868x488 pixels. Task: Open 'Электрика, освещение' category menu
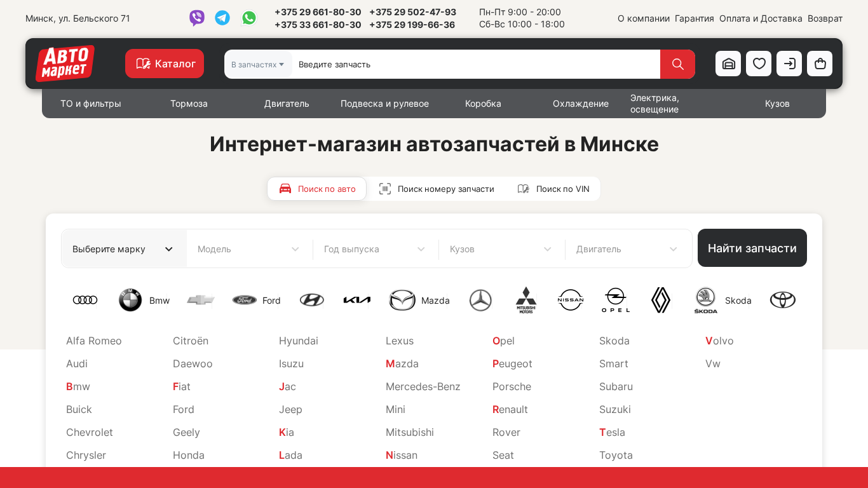click(654, 104)
